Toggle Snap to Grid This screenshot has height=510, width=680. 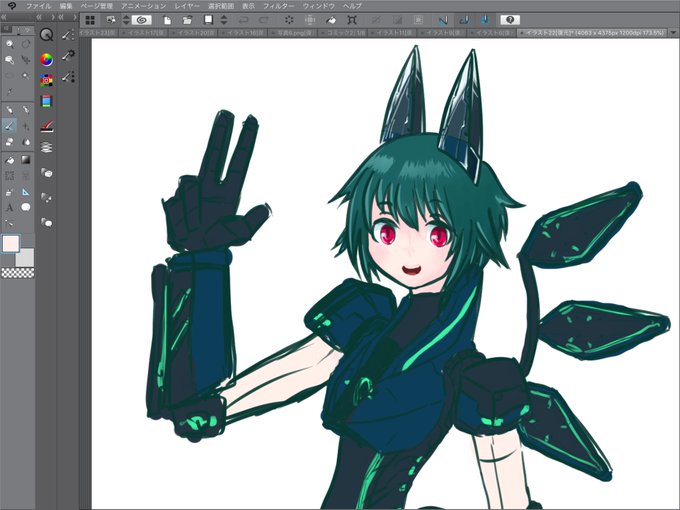click(485, 20)
